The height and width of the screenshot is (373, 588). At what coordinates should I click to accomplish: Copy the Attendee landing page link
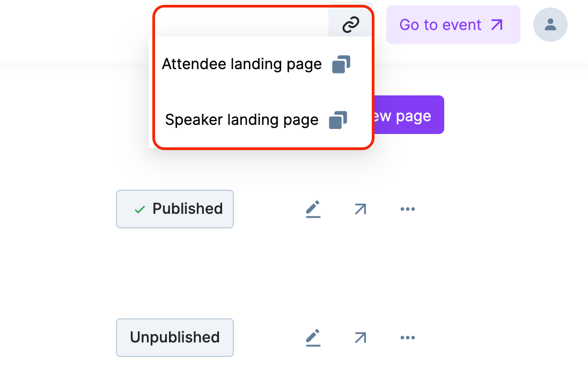pos(341,64)
